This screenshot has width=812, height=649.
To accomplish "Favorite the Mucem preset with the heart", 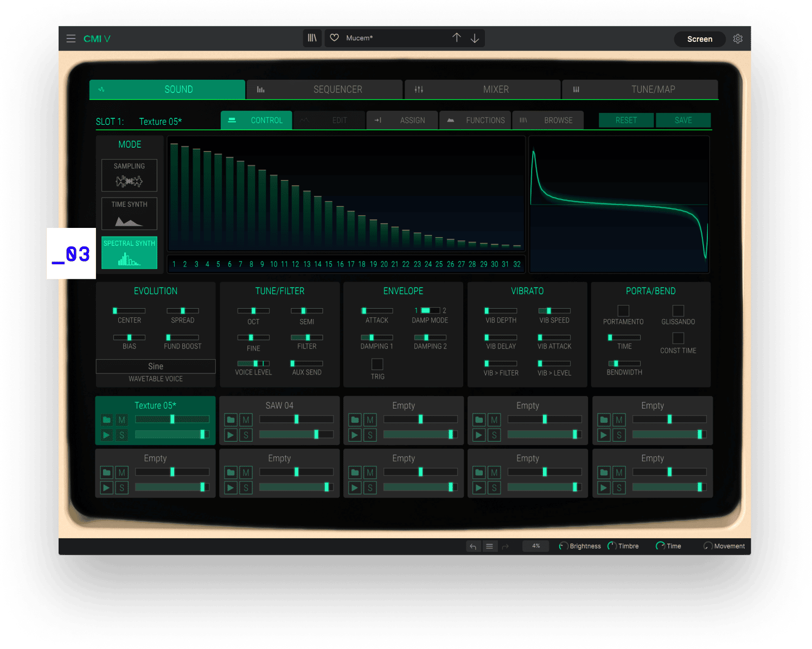I will pos(335,38).
